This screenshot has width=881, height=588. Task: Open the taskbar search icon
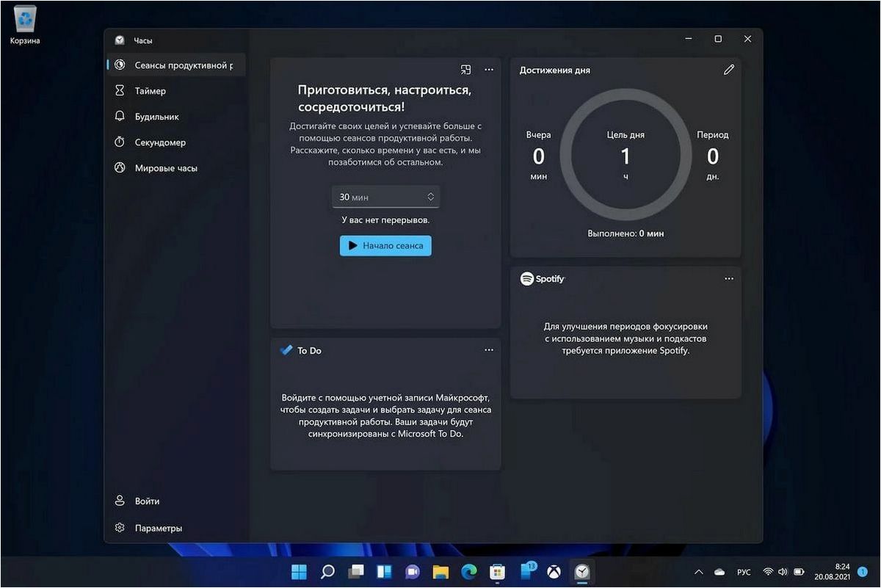click(x=328, y=572)
